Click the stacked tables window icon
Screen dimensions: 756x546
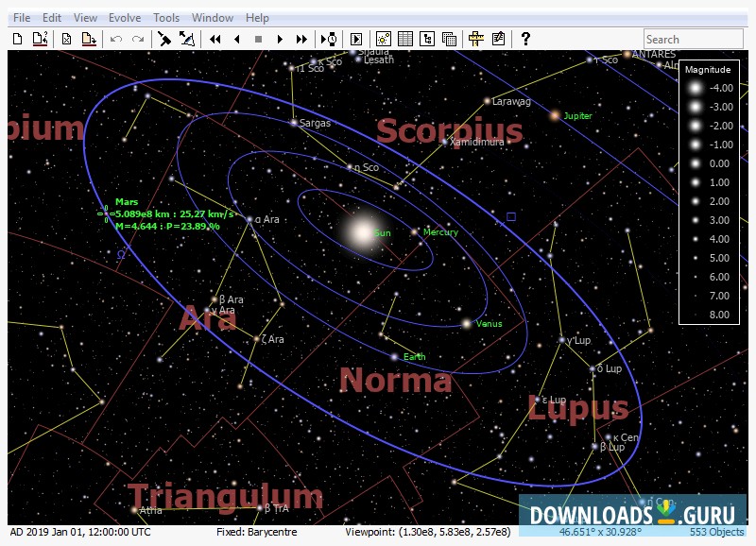click(x=450, y=39)
